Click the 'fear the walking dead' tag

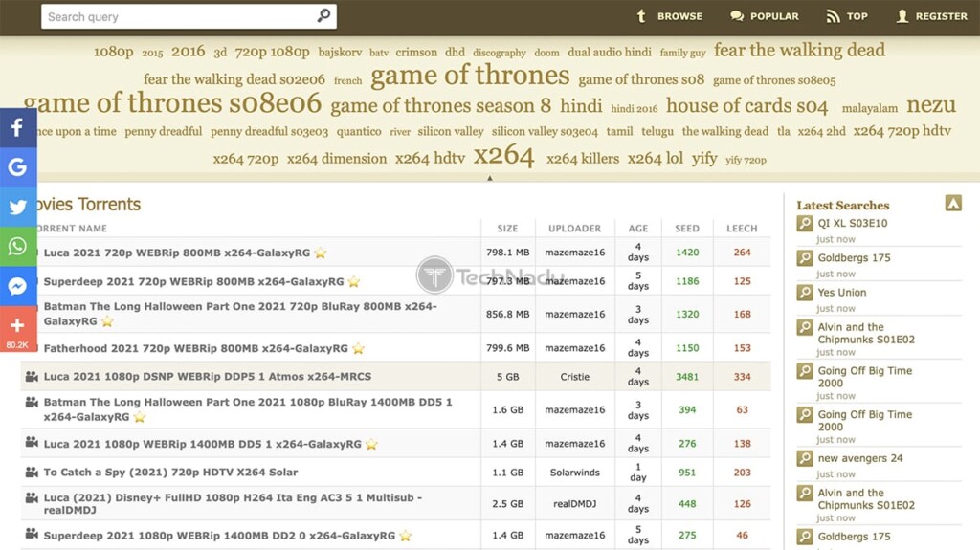pos(799,50)
